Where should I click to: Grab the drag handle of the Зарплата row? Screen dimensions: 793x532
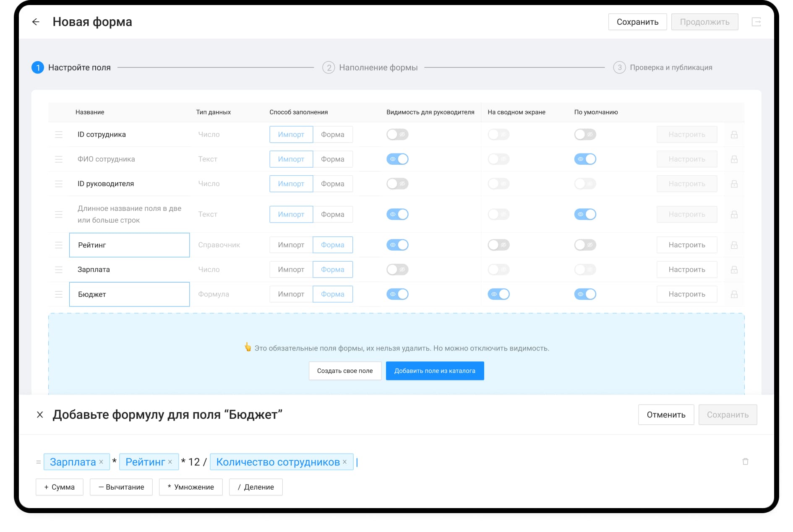(x=59, y=270)
